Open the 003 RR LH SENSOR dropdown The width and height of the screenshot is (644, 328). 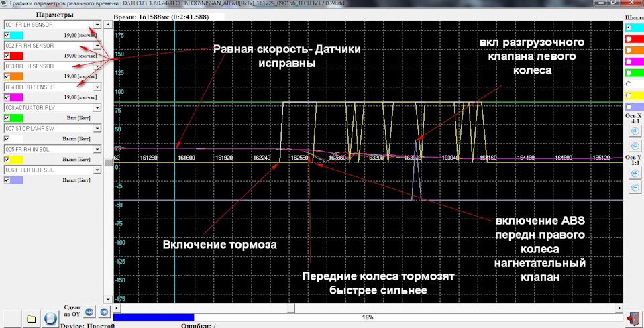97,66
